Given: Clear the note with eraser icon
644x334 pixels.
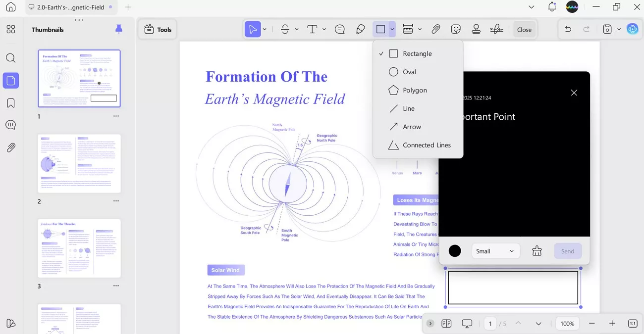Looking at the screenshot, I should (537, 251).
